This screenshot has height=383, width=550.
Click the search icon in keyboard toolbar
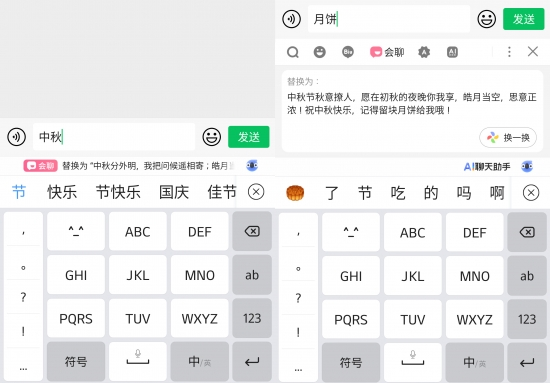click(293, 52)
